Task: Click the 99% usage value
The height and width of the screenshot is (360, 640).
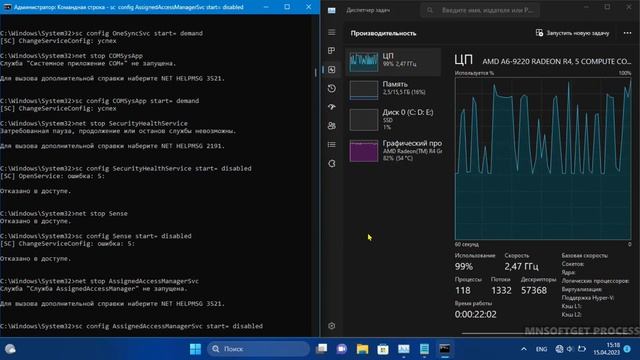Action: [x=464, y=267]
